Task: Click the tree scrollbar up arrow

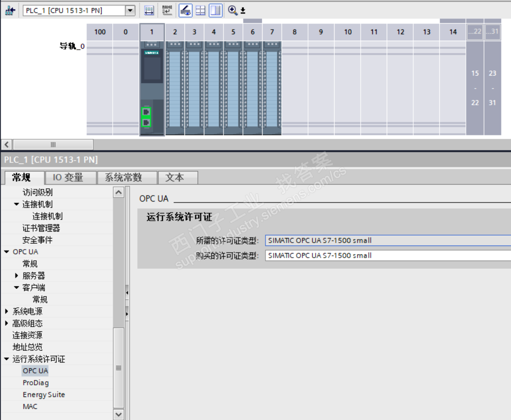Action: (x=119, y=192)
